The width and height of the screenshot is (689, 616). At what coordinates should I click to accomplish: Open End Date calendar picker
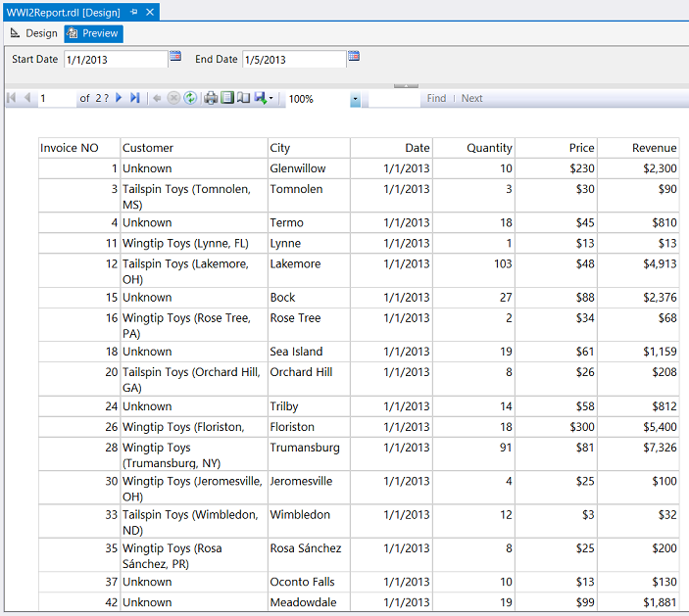point(354,57)
